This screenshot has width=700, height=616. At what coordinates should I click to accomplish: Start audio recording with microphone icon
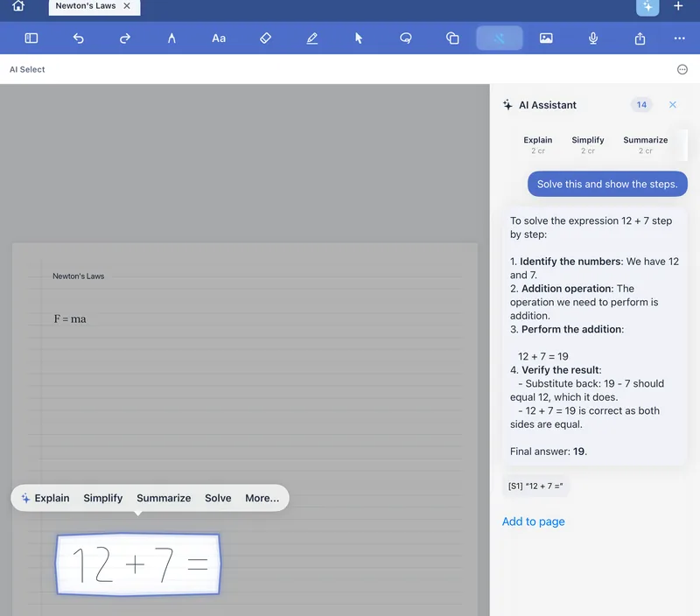coord(593,38)
